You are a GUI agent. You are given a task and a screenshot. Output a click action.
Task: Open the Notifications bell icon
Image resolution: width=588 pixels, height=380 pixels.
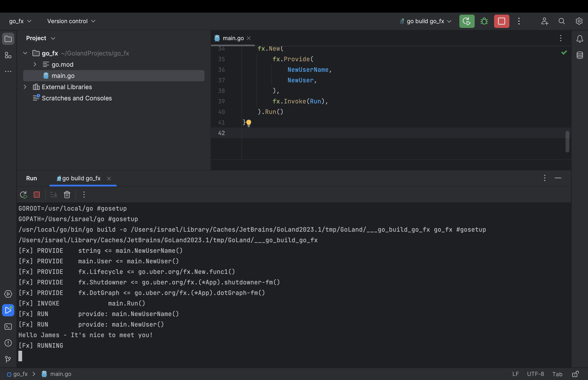coord(580,39)
